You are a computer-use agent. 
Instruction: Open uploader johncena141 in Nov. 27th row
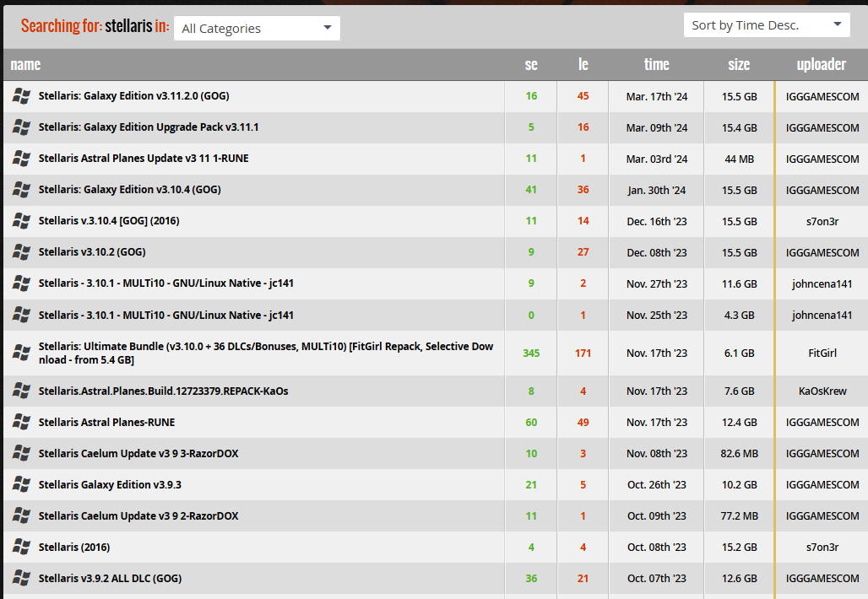pos(822,283)
